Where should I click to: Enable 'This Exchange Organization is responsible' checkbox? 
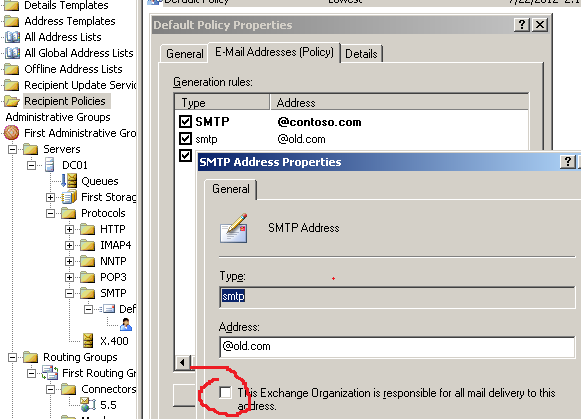pyautogui.click(x=225, y=392)
